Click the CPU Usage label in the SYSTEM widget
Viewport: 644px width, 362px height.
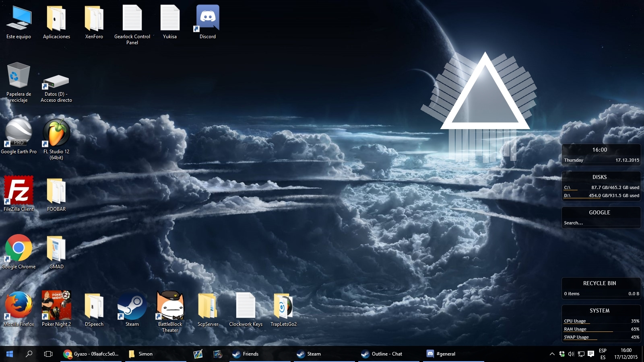[575, 321]
